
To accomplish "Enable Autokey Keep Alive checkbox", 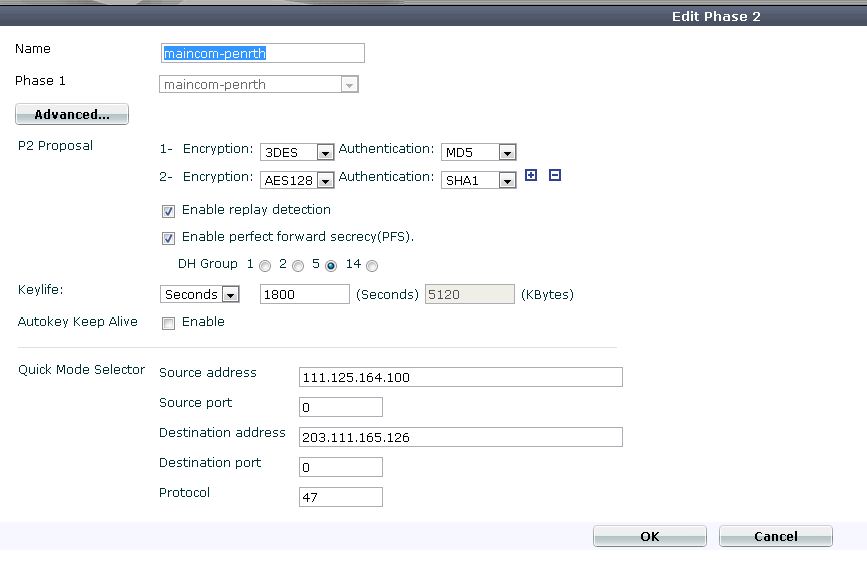I will click(x=168, y=323).
